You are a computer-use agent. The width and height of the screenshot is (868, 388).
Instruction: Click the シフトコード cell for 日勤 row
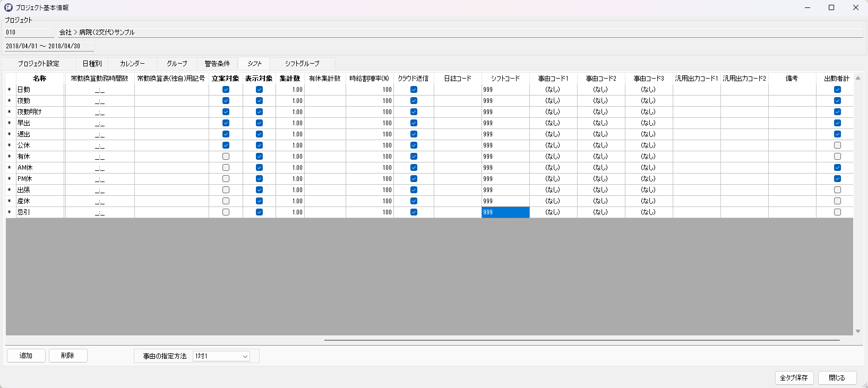[505, 90]
